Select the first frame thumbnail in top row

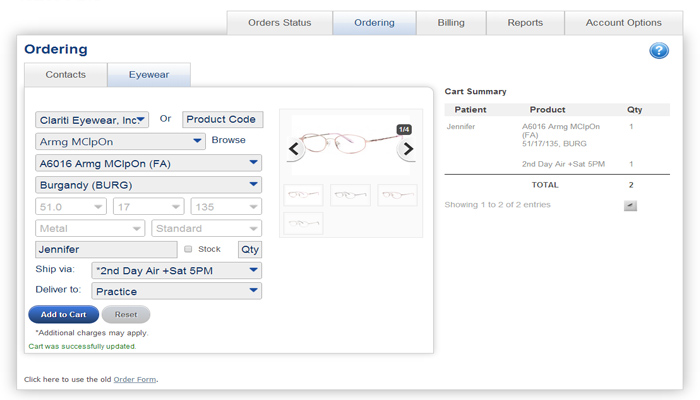click(304, 195)
